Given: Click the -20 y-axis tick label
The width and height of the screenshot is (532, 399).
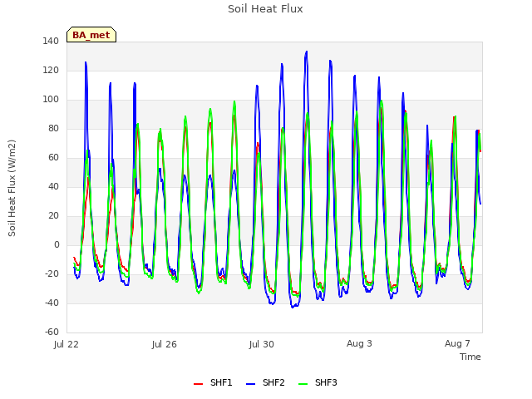Looking at the screenshot, I should coord(52,274).
